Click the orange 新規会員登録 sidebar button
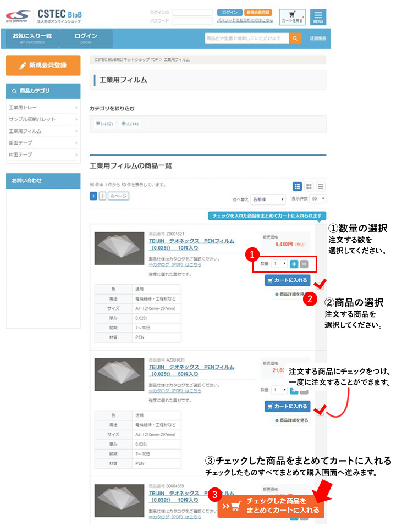Image resolution: width=396 pixels, height=532 pixels. click(x=43, y=65)
